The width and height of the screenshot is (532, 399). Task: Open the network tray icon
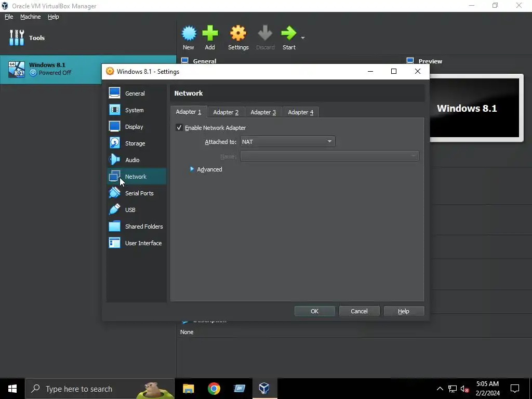tap(453, 389)
